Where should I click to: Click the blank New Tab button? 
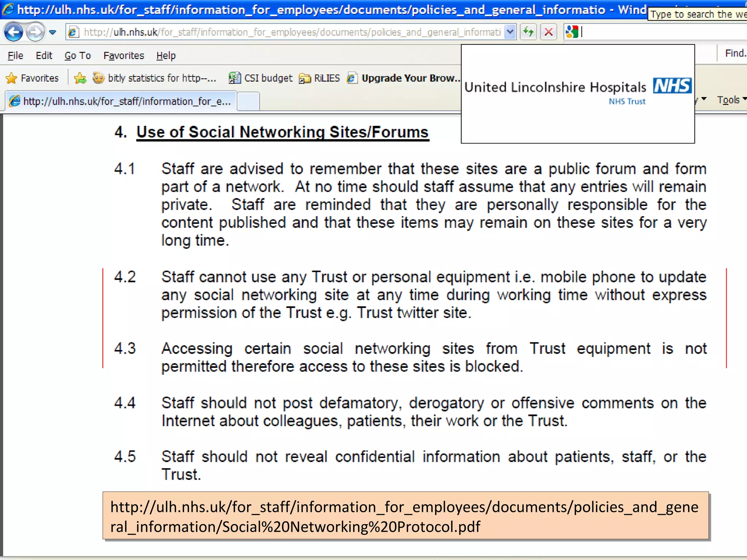[x=248, y=101]
